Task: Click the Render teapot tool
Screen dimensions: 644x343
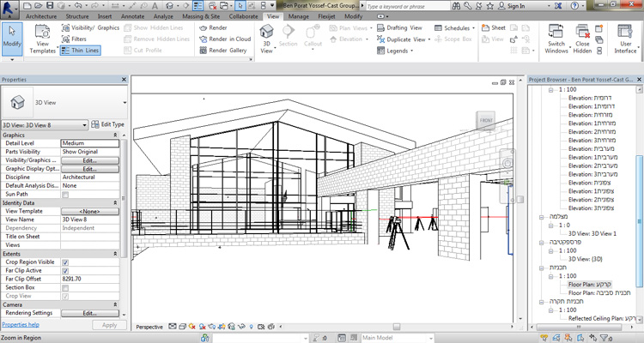Action: 213,28
